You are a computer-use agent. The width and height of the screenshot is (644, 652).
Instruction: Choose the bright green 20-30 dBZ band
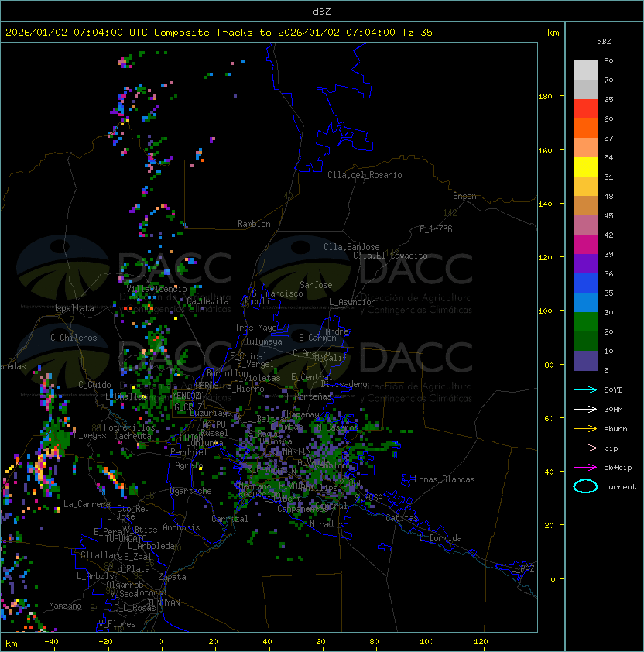click(x=585, y=322)
